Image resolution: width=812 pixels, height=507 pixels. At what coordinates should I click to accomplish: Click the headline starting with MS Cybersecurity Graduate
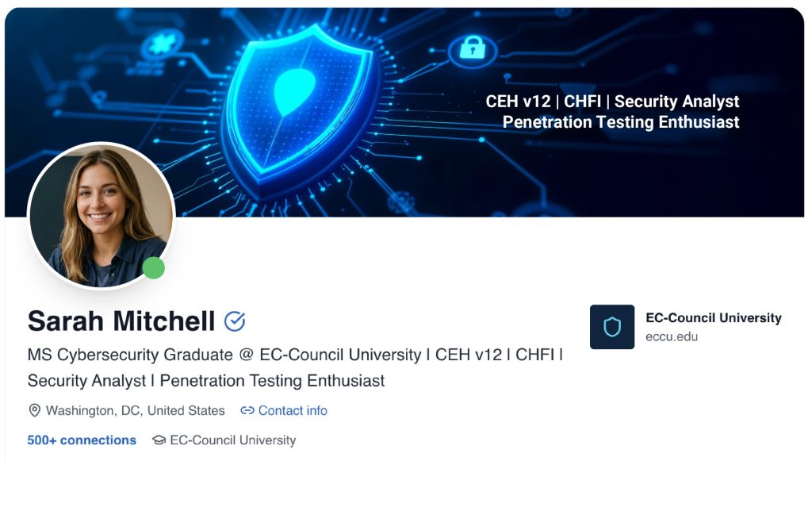click(x=295, y=355)
